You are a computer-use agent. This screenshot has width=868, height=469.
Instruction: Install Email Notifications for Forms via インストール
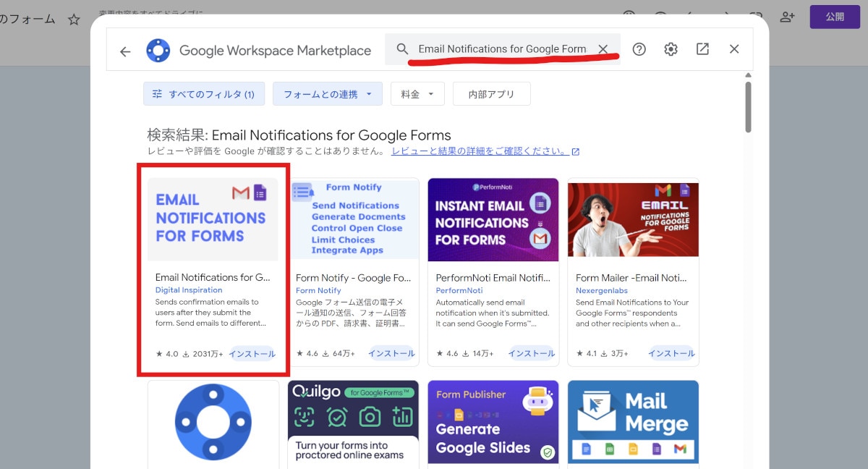252,353
